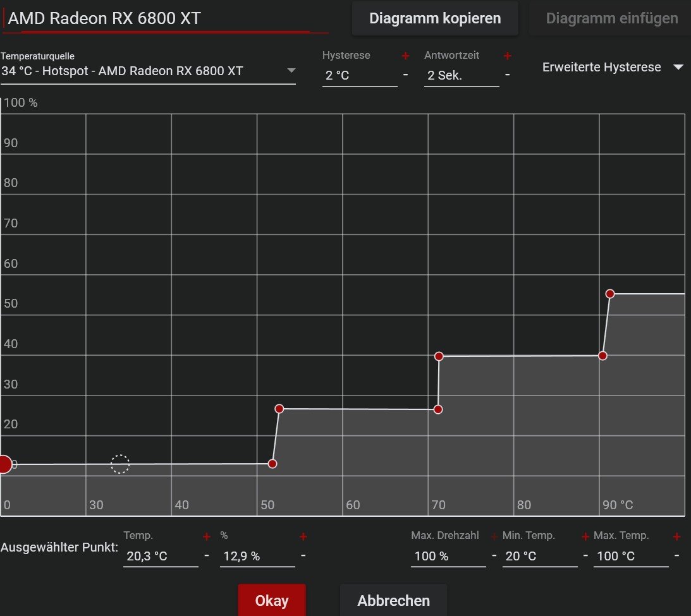Select the curve point near 53 °C, 27 %
691x616 pixels.
click(279, 409)
